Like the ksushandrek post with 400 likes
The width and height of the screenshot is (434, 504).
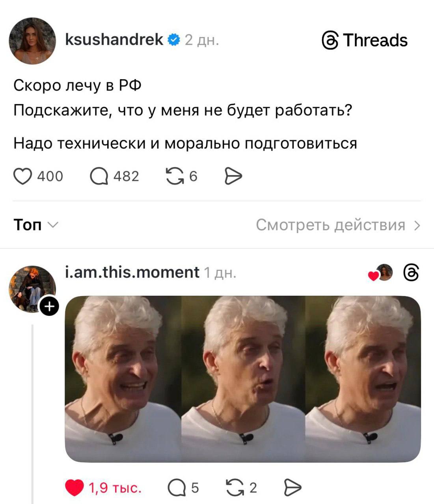22,176
